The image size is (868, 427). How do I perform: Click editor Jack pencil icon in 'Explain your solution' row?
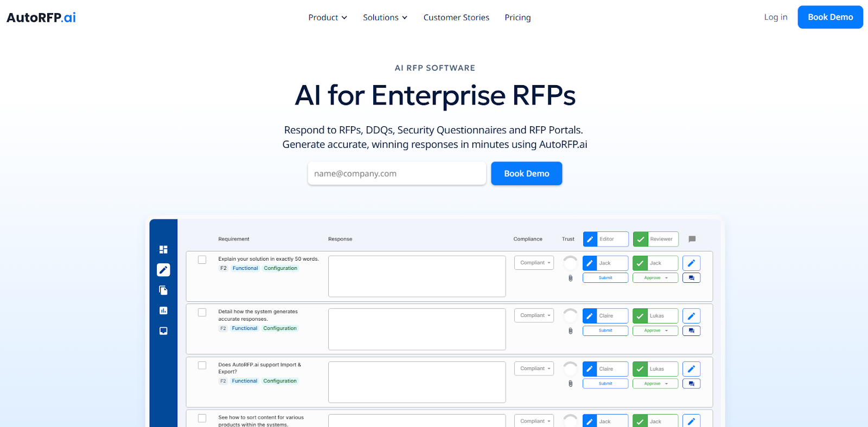click(x=590, y=263)
